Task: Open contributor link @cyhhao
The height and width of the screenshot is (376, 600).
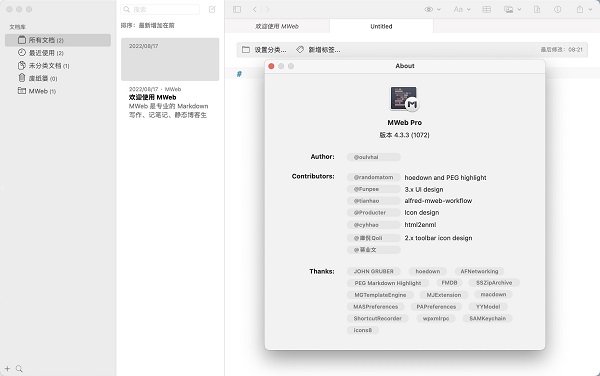Action: (x=373, y=225)
